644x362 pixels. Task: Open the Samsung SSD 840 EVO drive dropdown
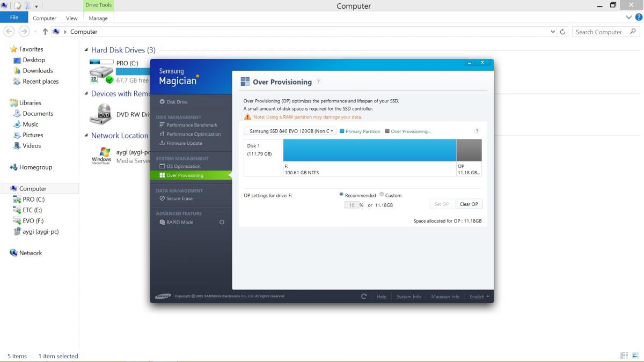tap(290, 131)
